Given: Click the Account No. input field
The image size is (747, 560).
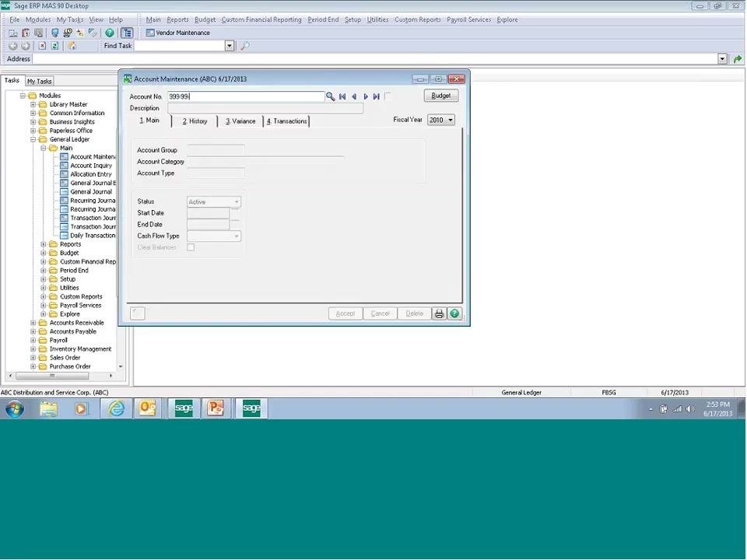Looking at the screenshot, I should pyautogui.click(x=246, y=96).
